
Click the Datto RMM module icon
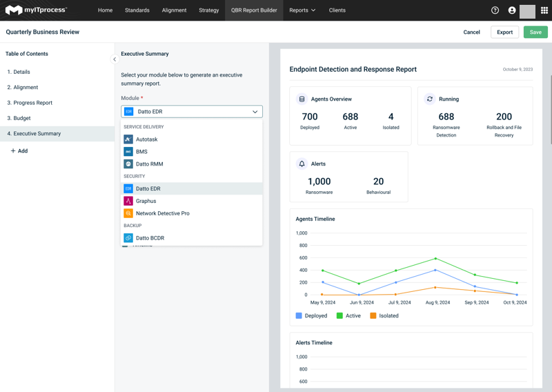tap(128, 164)
